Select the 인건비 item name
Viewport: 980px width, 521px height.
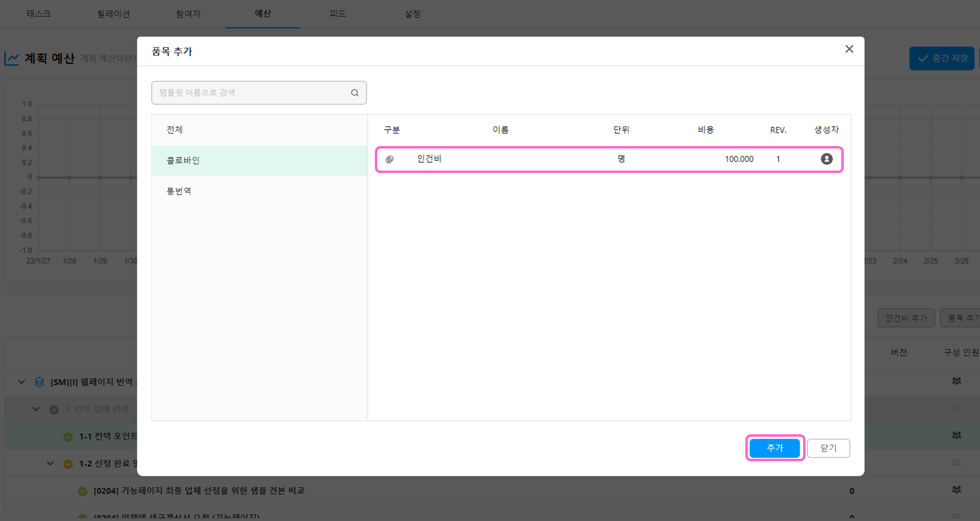[429, 159]
